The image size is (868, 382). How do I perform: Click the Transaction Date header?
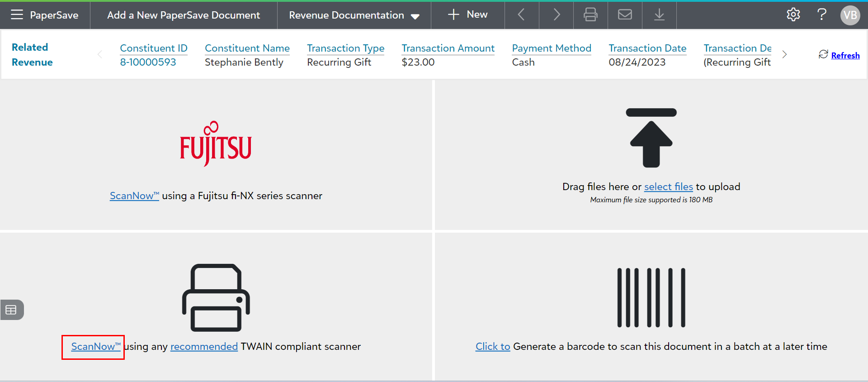click(647, 48)
